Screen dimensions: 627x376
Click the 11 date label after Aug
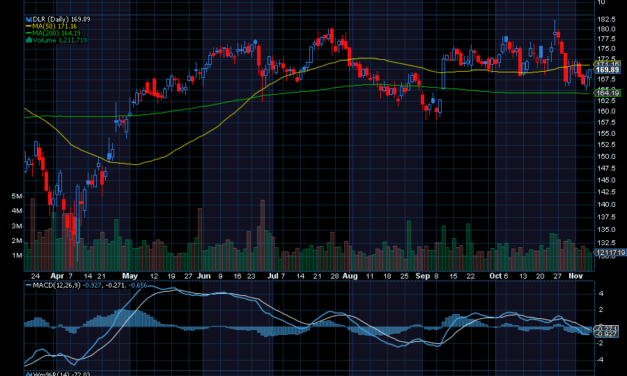pyautogui.click(x=370, y=276)
